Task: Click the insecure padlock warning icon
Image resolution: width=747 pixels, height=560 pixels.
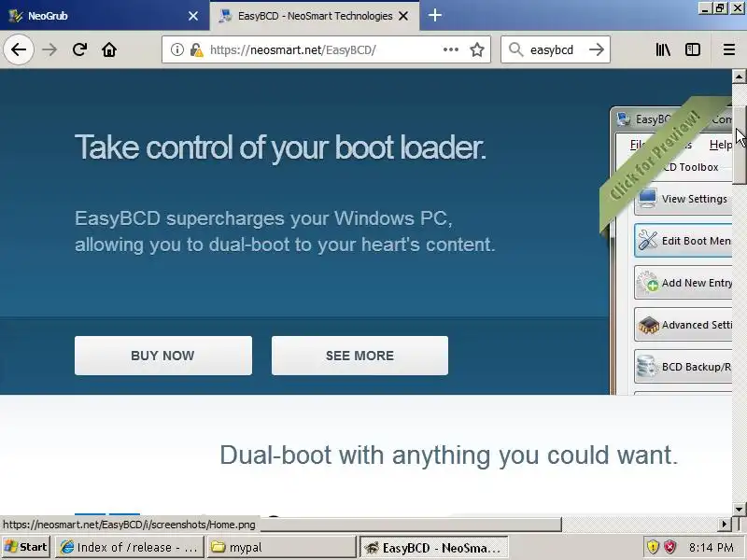Action: click(196, 49)
